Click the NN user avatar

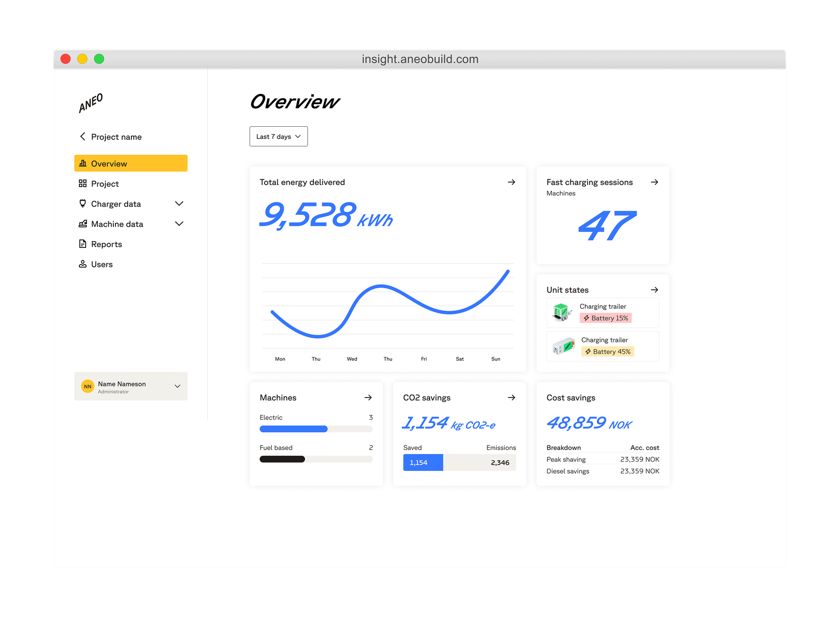[x=88, y=386]
